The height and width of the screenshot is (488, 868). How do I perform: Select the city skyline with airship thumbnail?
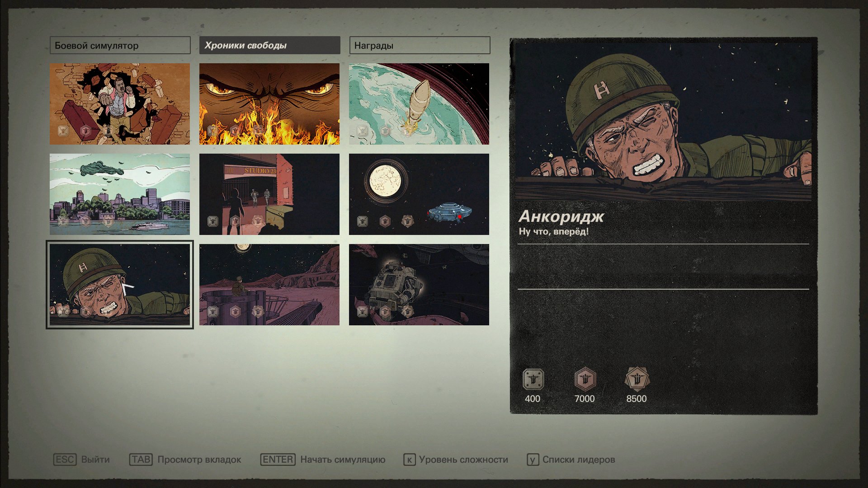coord(120,194)
